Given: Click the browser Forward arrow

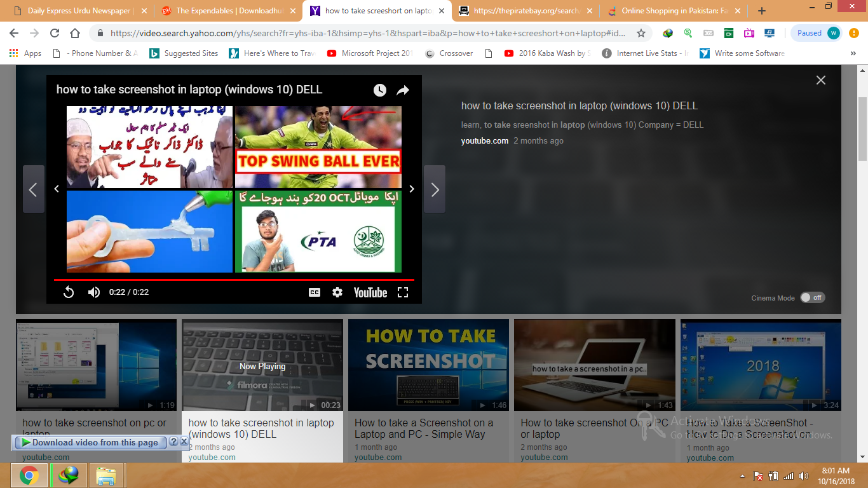Looking at the screenshot, I should click(34, 33).
